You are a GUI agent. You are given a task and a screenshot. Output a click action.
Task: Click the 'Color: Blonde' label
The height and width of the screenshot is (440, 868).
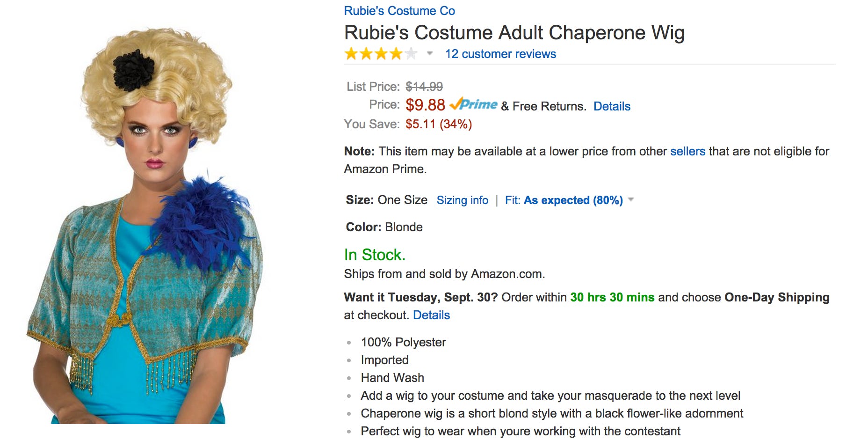pos(384,227)
